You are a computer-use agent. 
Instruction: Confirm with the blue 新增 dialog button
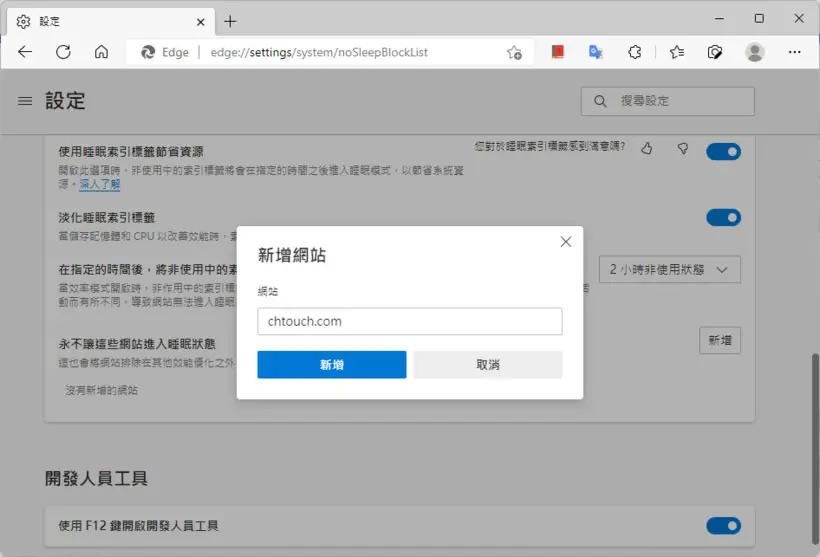pos(332,365)
